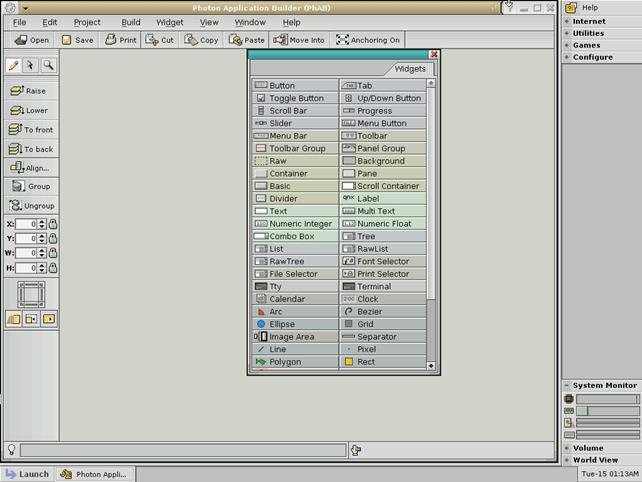Viewport: 642px width, 482px height.
Task: Open the Align dialog button
Action: click(30, 168)
